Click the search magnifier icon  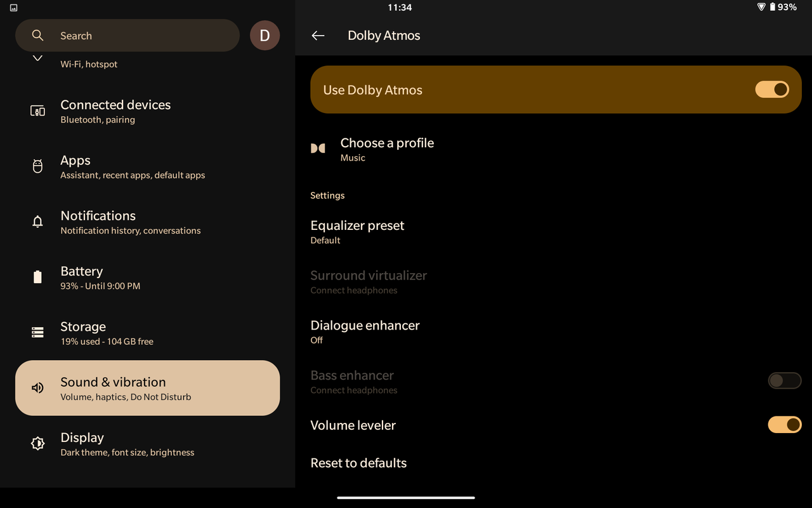pyautogui.click(x=38, y=36)
